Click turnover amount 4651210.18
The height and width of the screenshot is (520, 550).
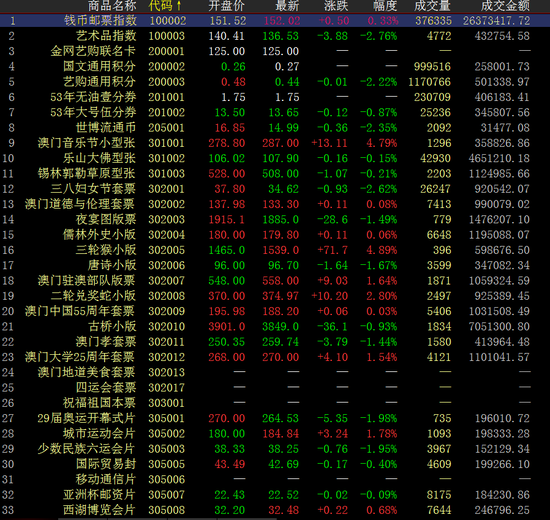(499, 159)
